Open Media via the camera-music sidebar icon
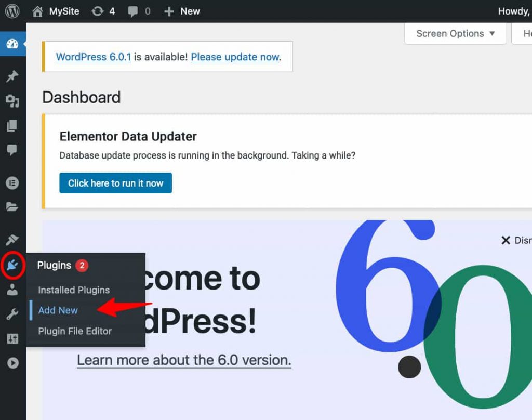 (x=12, y=101)
